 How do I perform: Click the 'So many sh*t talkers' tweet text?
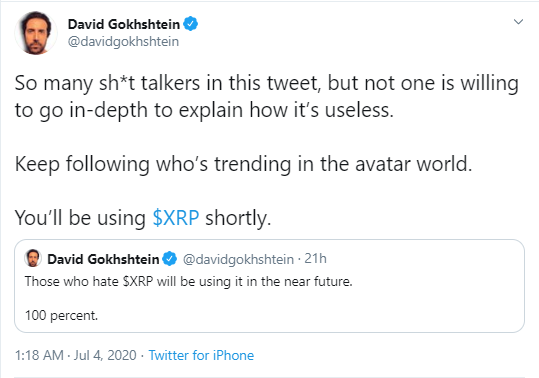pos(267,84)
